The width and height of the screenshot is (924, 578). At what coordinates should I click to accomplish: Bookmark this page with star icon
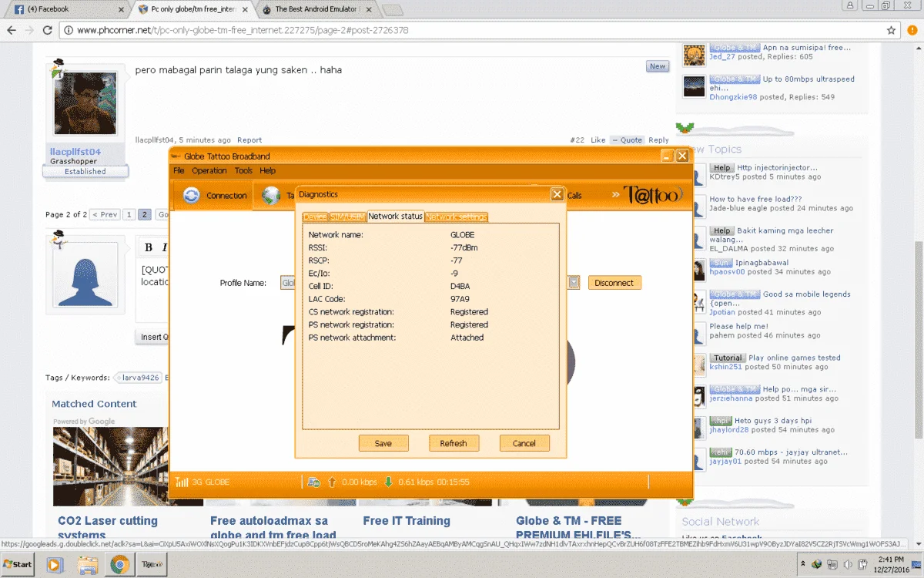point(892,31)
